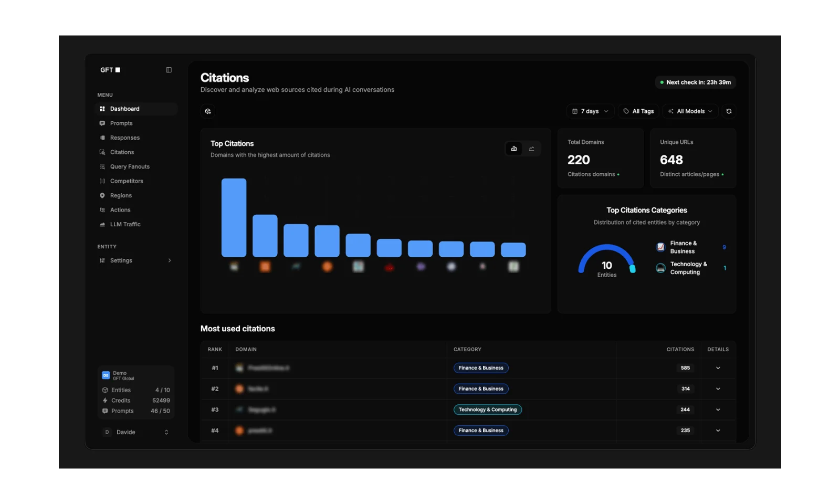The width and height of the screenshot is (840, 504).
Task: Click the LLM Traffic icon
Action: [102, 224]
